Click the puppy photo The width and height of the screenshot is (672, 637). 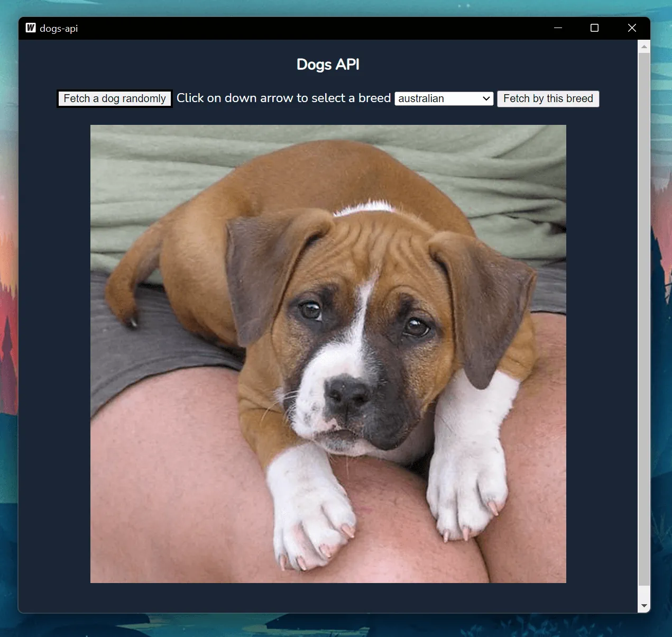(328, 353)
